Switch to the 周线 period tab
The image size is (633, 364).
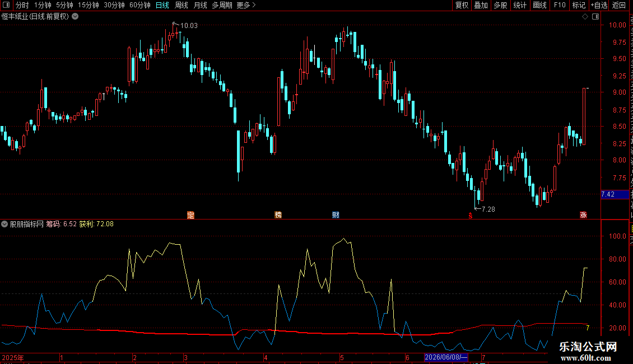pyautogui.click(x=181, y=5)
